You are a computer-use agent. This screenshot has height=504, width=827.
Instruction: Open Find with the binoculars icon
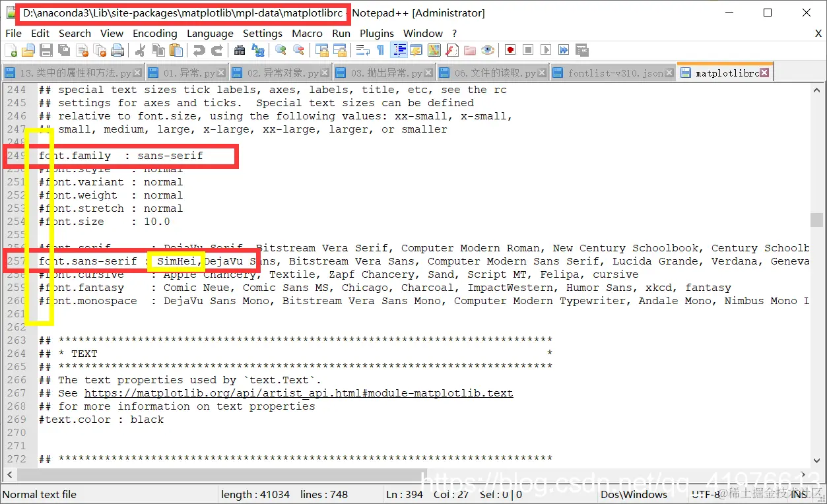(240, 50)
